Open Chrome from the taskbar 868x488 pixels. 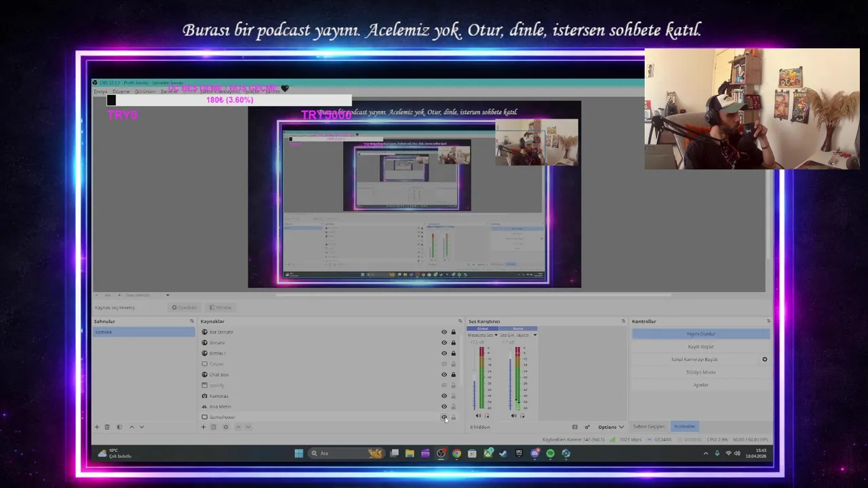click(456, 453)
